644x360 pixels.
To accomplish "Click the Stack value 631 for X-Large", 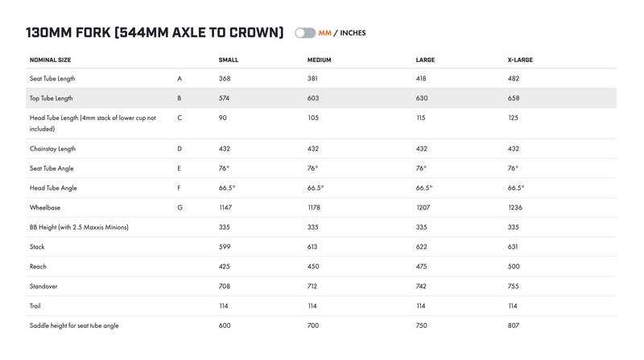I will (514, 246).
